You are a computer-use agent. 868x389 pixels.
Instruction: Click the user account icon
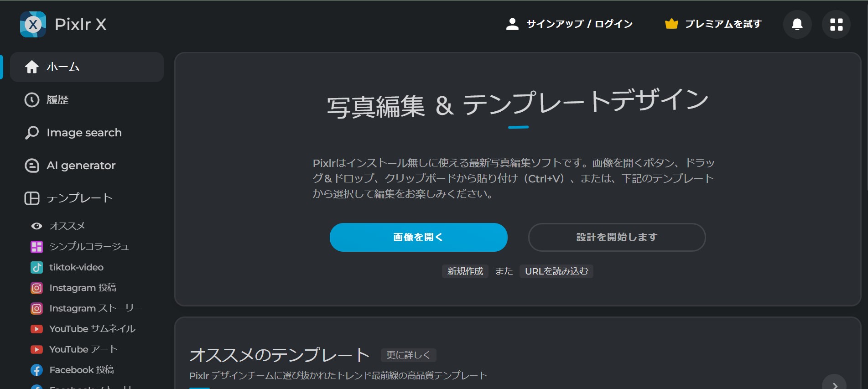(512, 24)
